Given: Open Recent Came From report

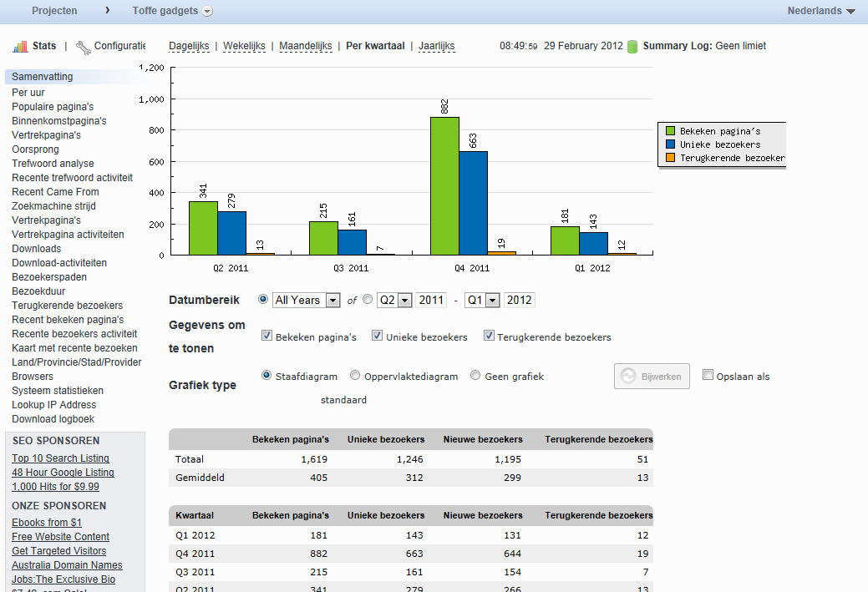Looking at the screenshot, I should 55,192.
